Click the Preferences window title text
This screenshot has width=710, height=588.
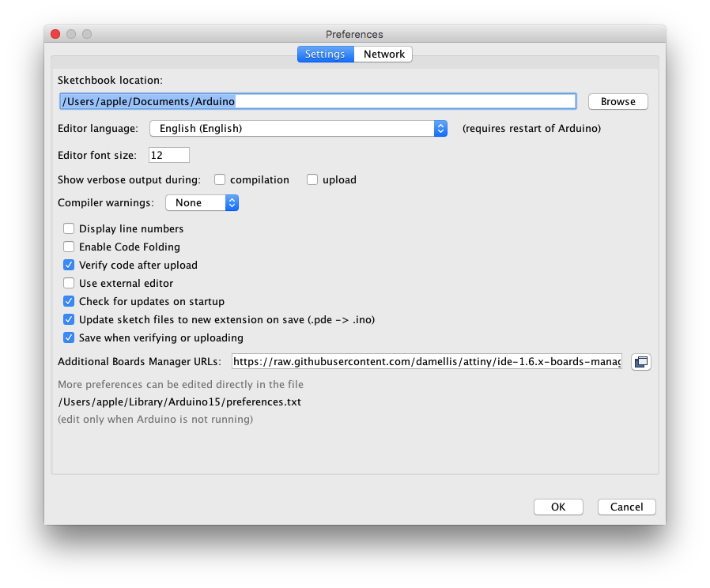[354, 35]
